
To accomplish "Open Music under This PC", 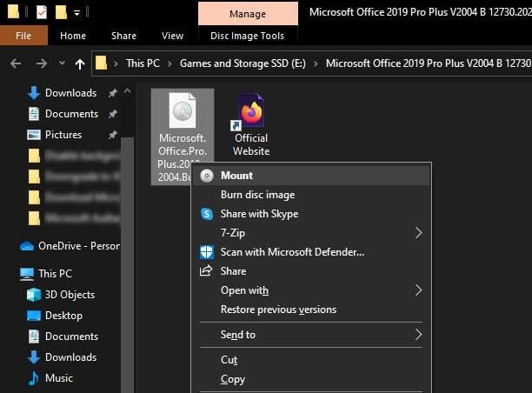I will [x=59, y=378].
